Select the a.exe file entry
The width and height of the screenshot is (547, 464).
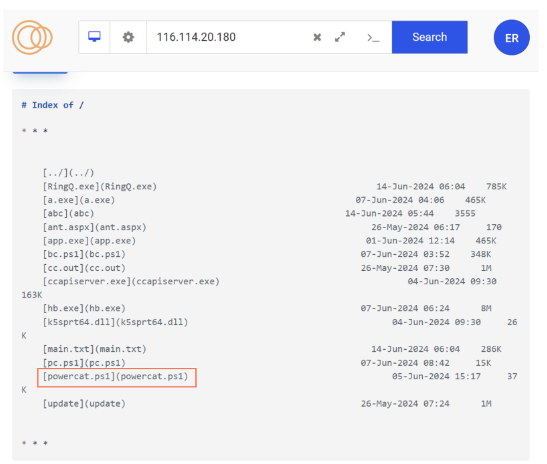79,200
